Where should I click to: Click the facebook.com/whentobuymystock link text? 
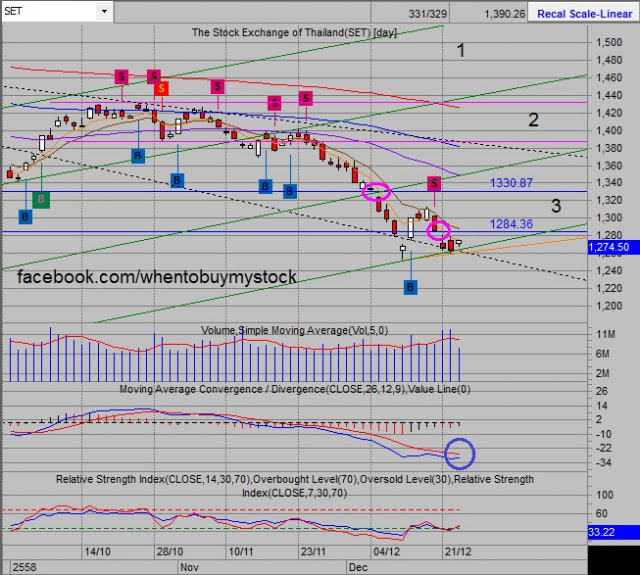tap(157, 277)
